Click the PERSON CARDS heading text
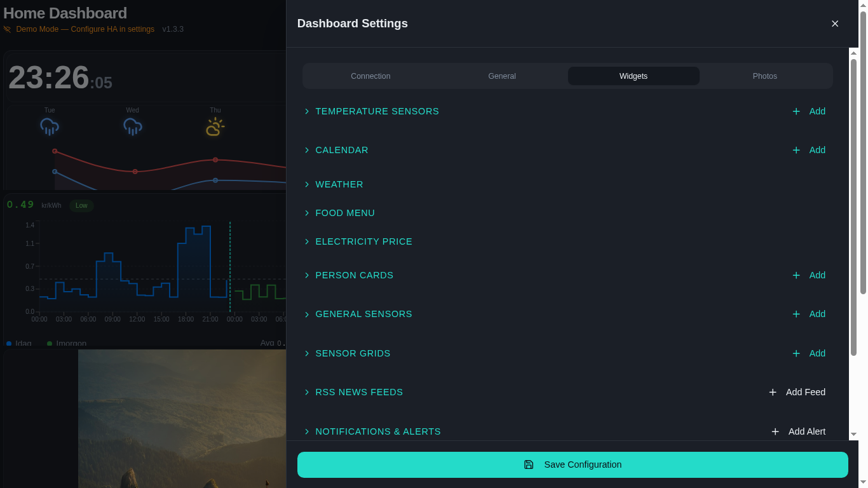Viewport: 868px width, 488px height. click(x=355, y=275)
